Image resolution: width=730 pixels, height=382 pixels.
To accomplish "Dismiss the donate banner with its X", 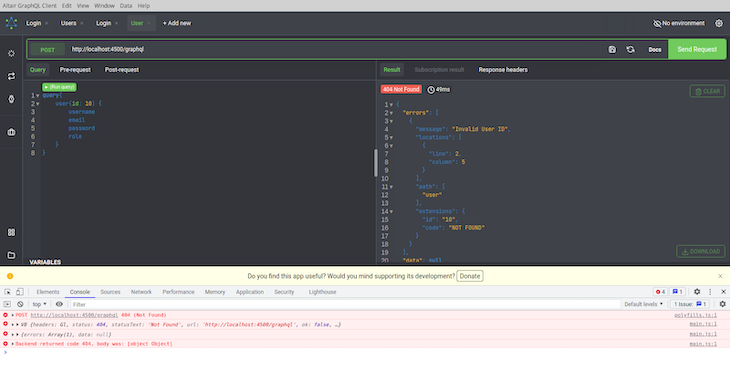I will point(720,276).
